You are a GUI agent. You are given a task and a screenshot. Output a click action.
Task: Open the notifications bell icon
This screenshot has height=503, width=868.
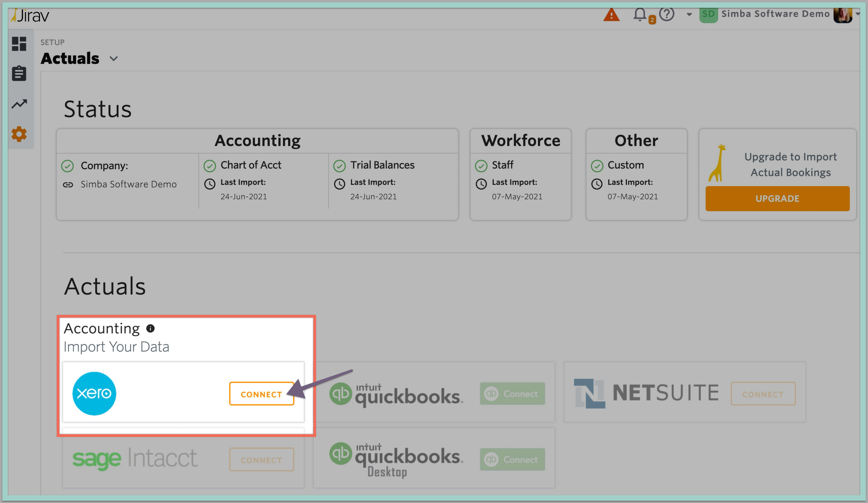click(640, 14)
